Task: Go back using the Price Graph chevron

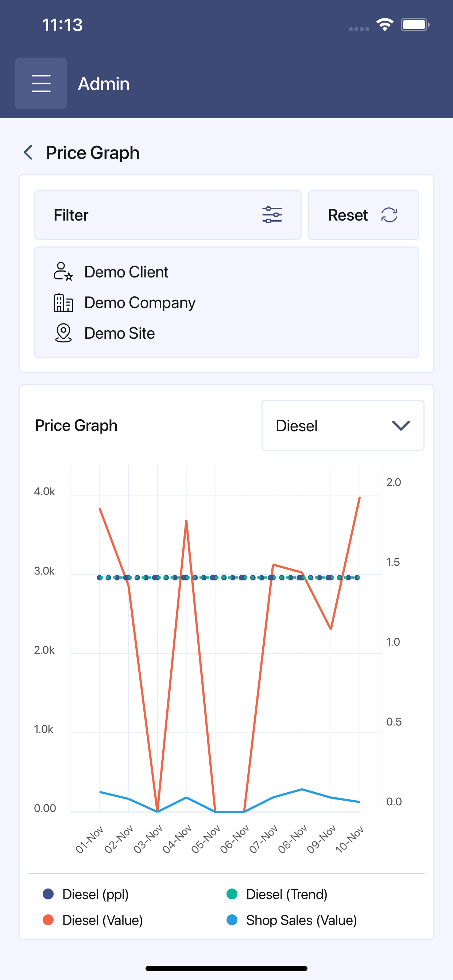Action: [x=28, y=152]
